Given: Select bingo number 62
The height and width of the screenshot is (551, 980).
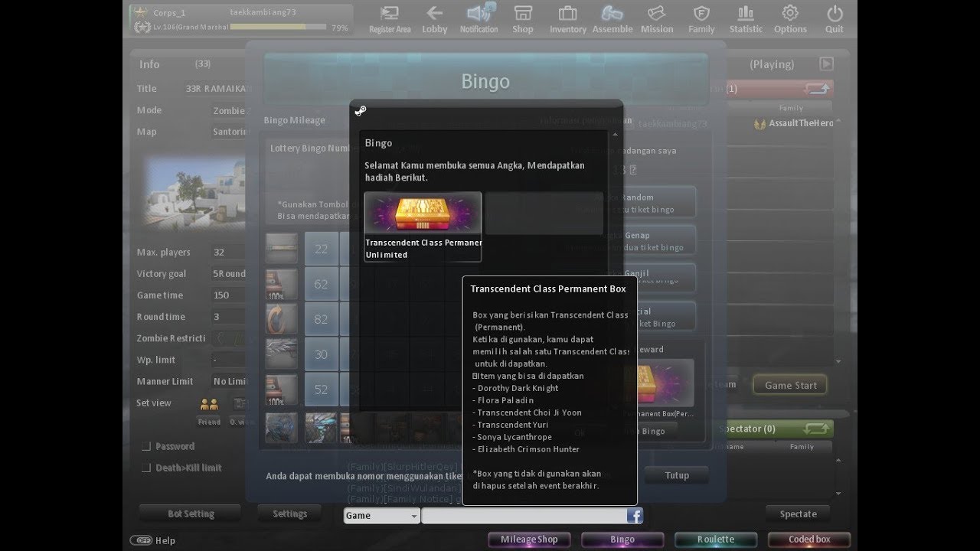Looking at the screenshot, I should pos(322,284).
